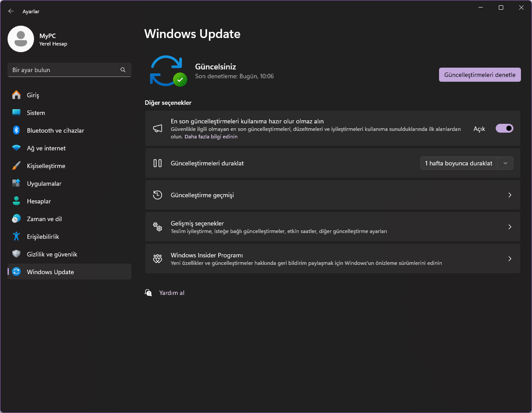Click the Wi-Fi icon beside Ağ ve internet

click(x=16, y=148)
